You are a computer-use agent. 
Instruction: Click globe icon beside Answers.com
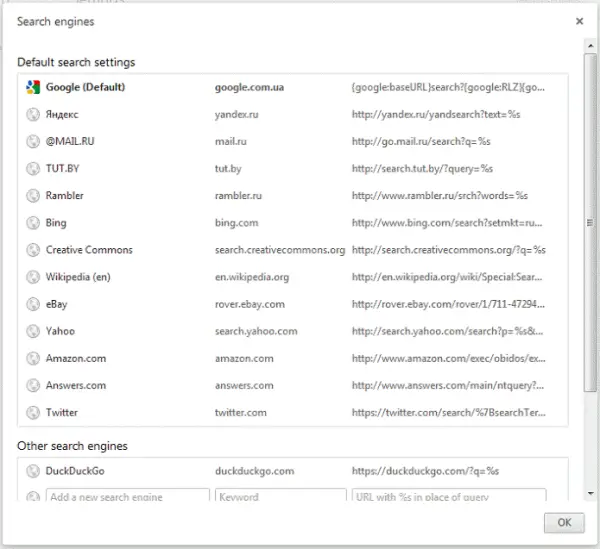click(33, 385)
